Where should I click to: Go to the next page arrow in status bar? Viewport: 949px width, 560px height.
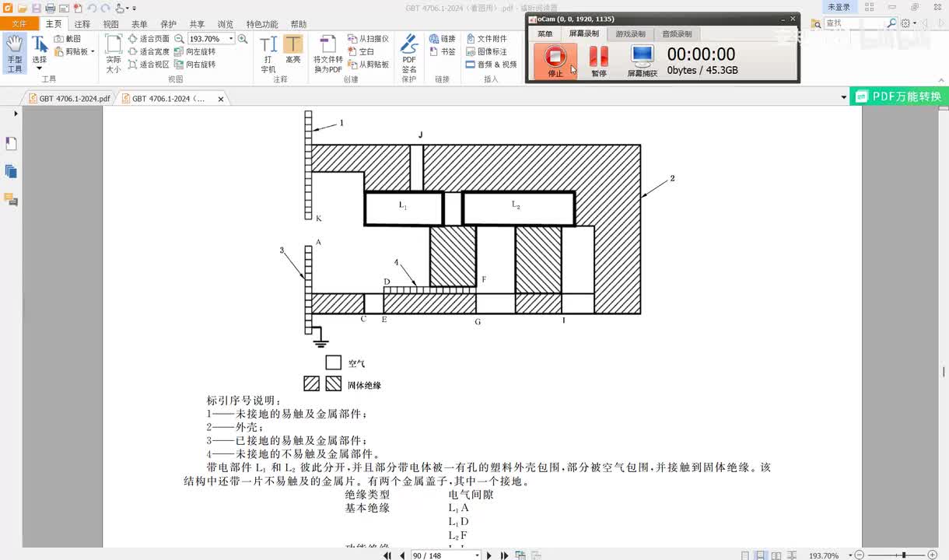click(489, 555)
